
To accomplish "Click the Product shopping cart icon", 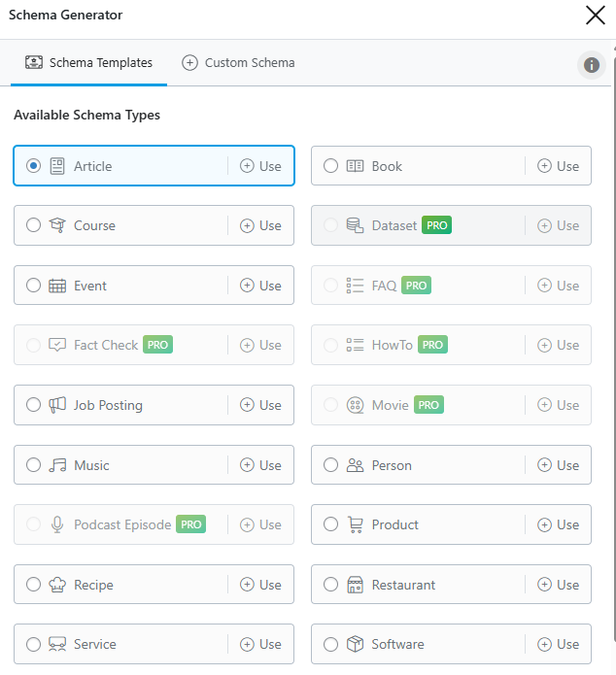I will pos(355,524).
